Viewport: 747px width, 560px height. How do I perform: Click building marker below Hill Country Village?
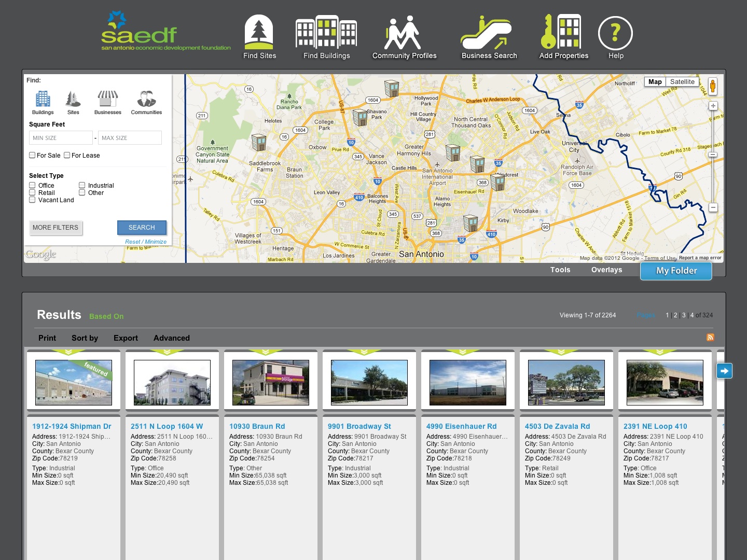click(x=453, y=152)
